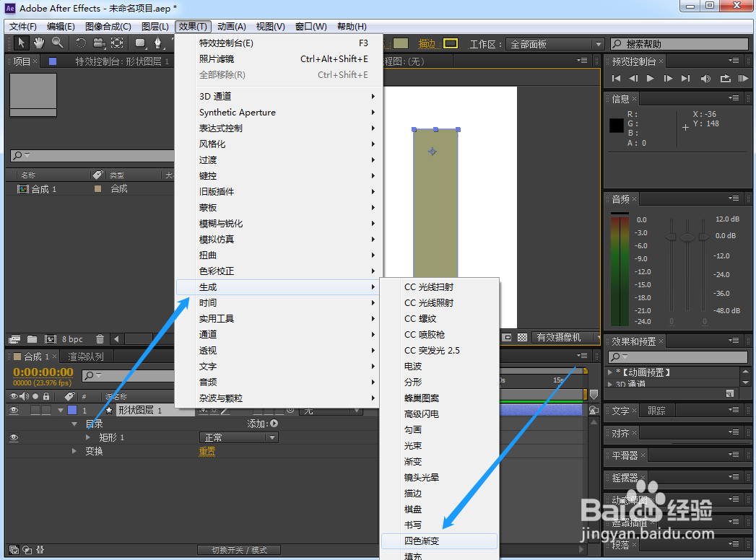
Task: Click the region of interest icon in the viewer
Action: point(507,337)
